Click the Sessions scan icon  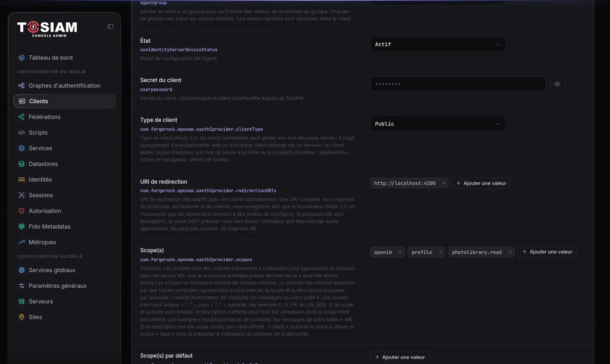[x=22, y=195]
